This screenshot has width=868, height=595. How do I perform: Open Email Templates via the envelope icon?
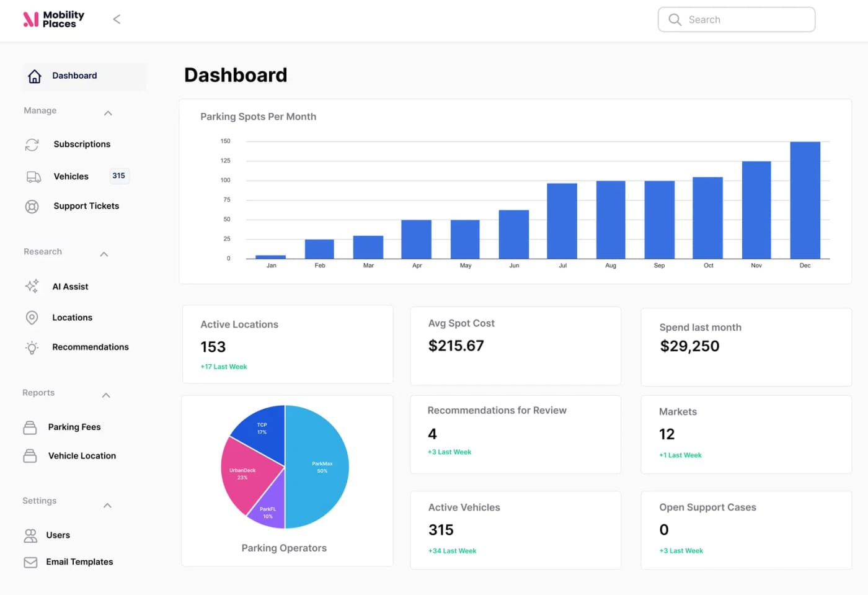tap(30, 561)
